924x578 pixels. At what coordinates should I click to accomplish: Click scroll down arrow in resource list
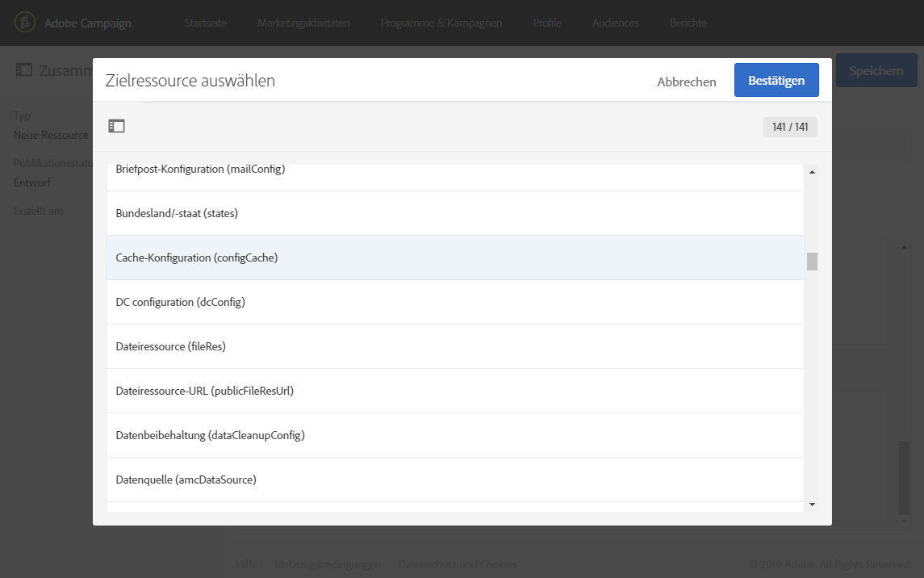812,505
